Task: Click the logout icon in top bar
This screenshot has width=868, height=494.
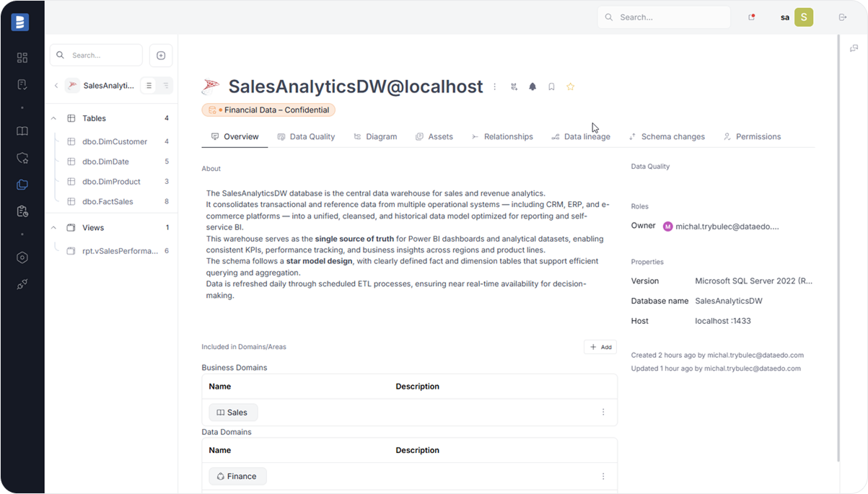Action: pos(842,17)
